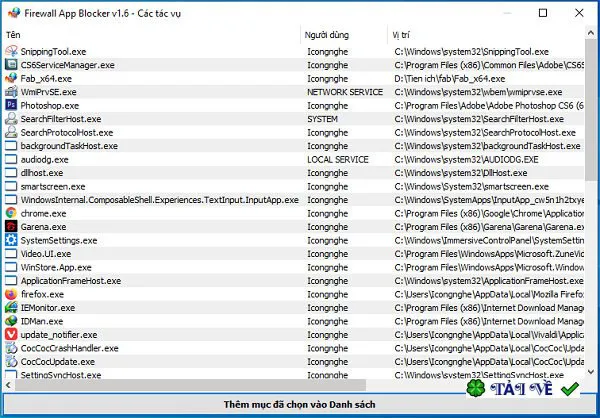Close the Các tác vụ window

[579, 13]
